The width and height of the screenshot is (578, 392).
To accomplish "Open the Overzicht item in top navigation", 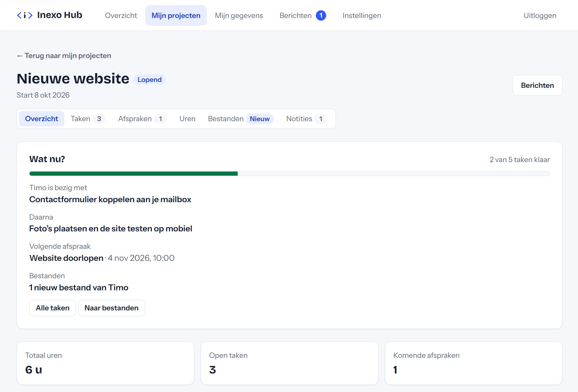I will pos(121,15).
